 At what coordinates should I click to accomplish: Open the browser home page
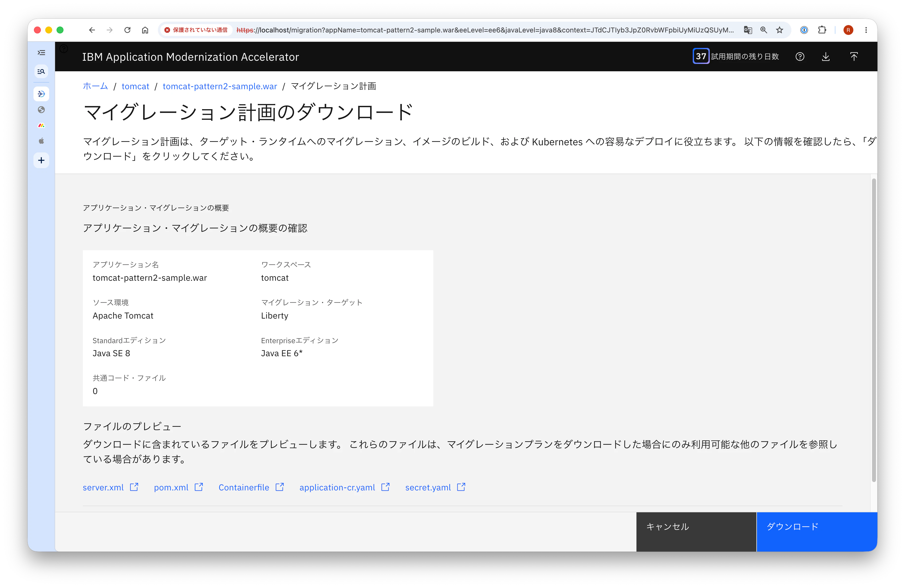[145, 30]
